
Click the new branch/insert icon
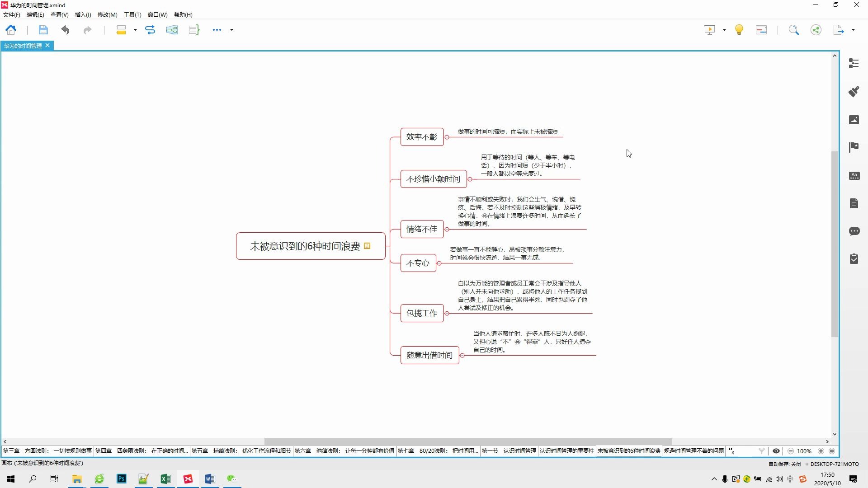[x=172, y=29]
